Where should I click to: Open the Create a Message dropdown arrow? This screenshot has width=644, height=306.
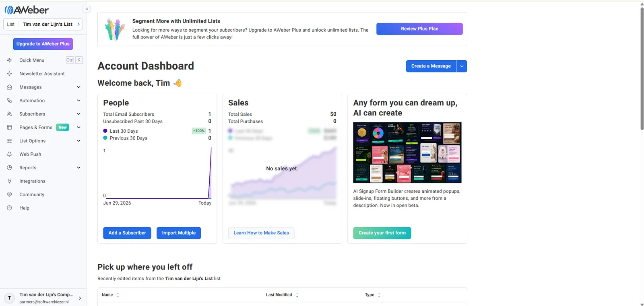click(462, 66)
